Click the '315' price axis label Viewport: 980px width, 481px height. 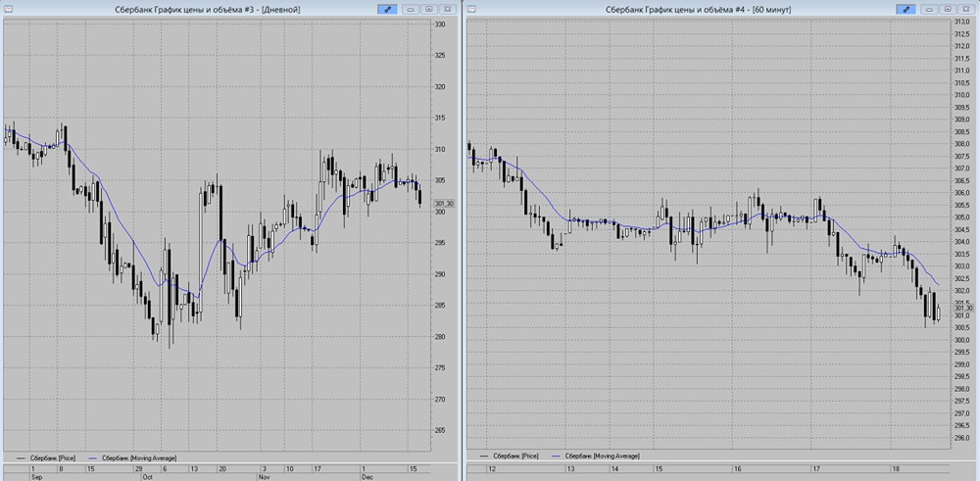440,119
